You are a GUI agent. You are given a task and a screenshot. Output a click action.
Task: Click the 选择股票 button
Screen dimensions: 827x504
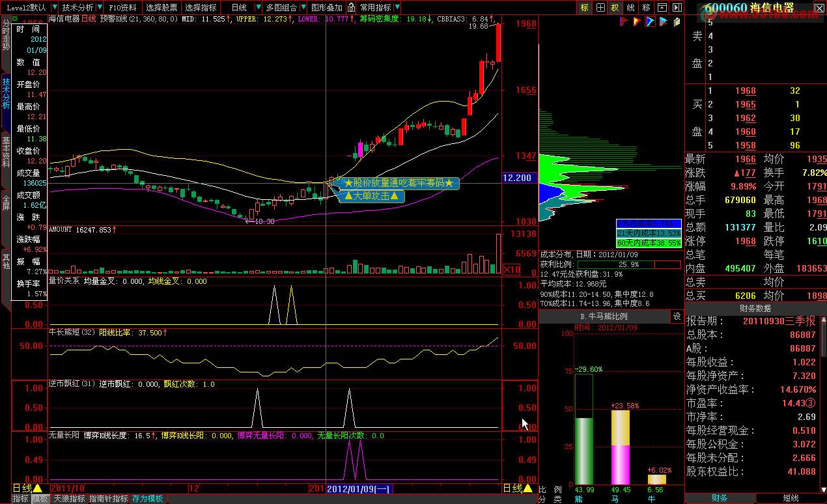click(161, 8)
